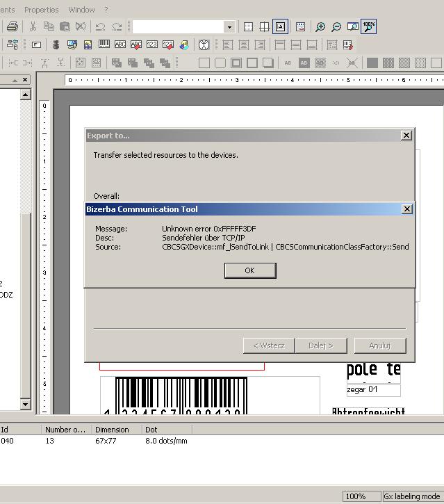Click the 'zegar 01' field on label
This screenshot has height=504, width=444.
tap(374, 390)
